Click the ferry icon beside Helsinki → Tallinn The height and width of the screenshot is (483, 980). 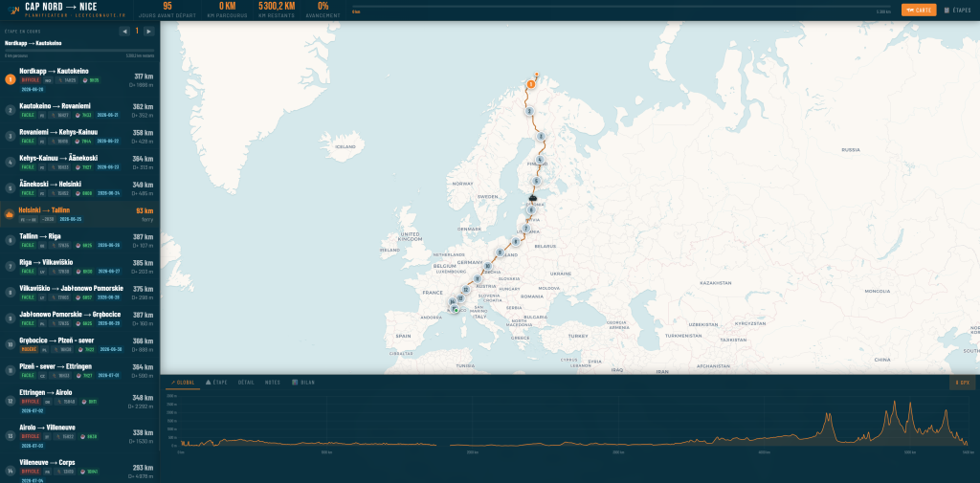[x=10, y=214]
